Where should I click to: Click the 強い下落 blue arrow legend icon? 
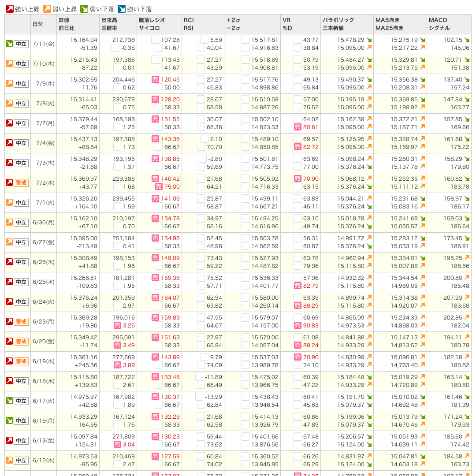click(x=122, y=9)
